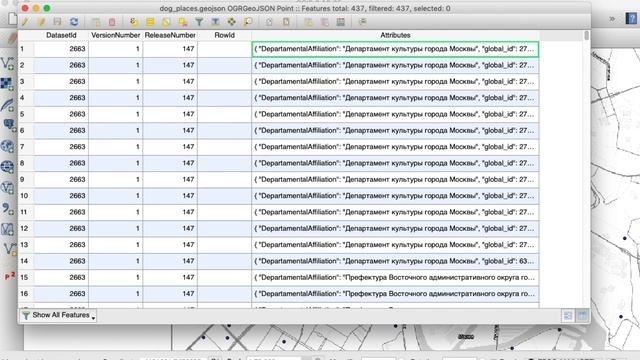This screenshot has width=640, height=360.
Task: Reload the attribute table
Action: tap(74, 22)
